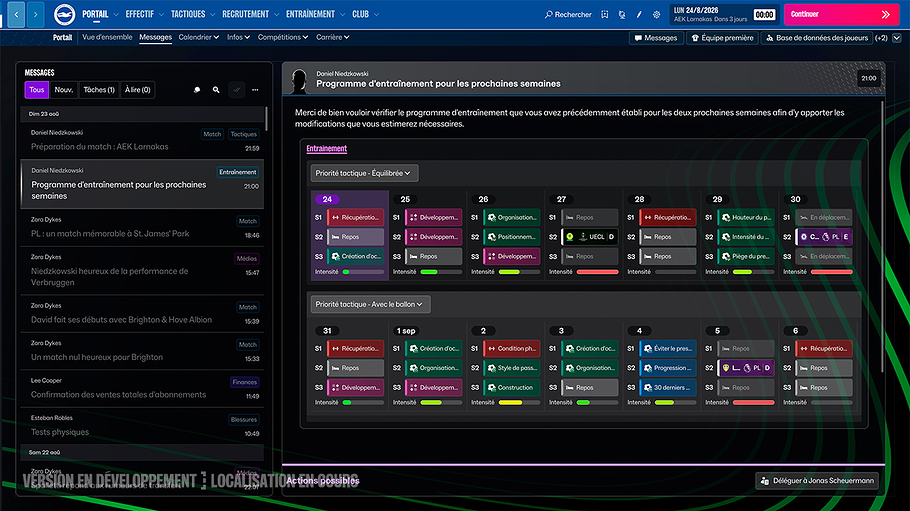The image size is (910, 511).
Task: Click the notification icon in Messages panel
Action: [x=197, y=90]
